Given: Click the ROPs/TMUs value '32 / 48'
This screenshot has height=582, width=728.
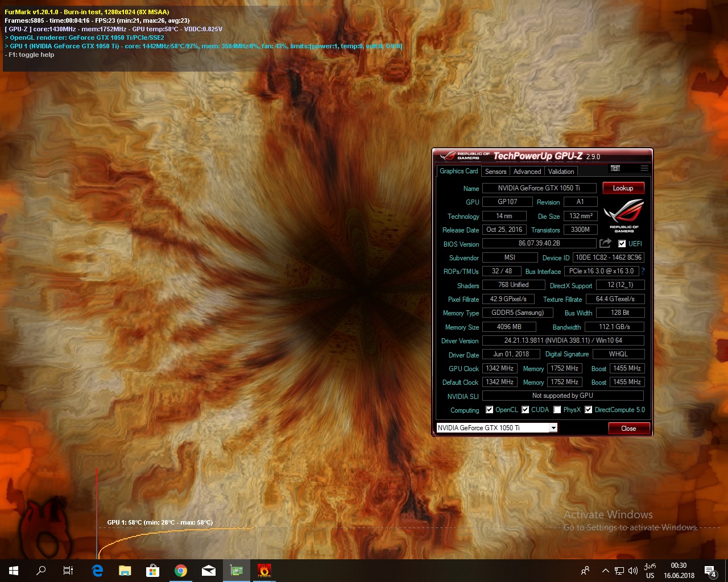Looking at the screenshot, I should [x=502, y=271].
